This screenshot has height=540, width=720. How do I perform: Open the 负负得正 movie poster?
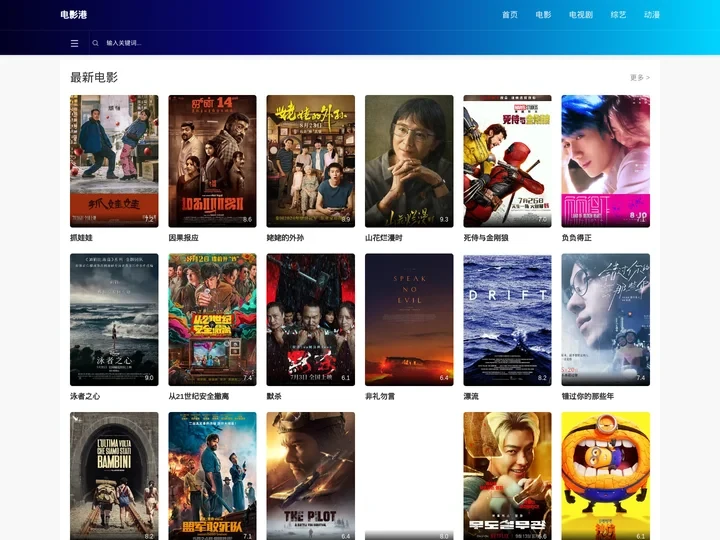(606, 161)
